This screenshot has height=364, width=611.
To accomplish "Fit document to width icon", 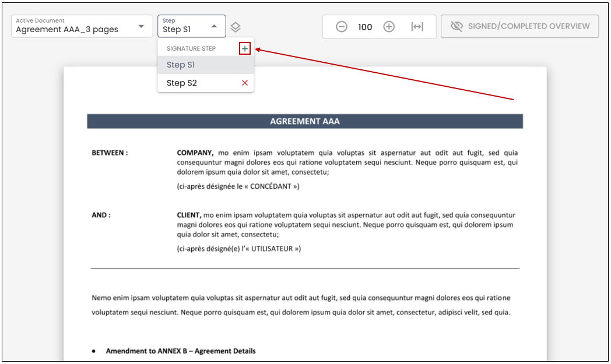I will [x=417, y=26].
